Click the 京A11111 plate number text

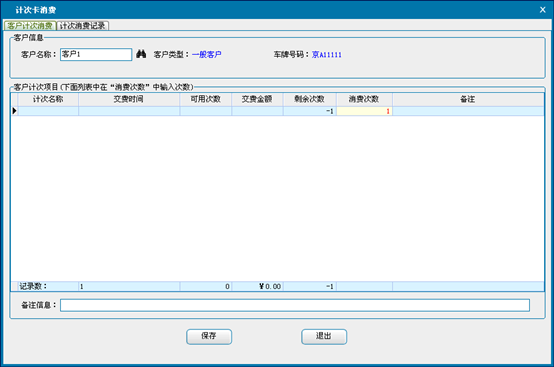click(x=327, y=54)
